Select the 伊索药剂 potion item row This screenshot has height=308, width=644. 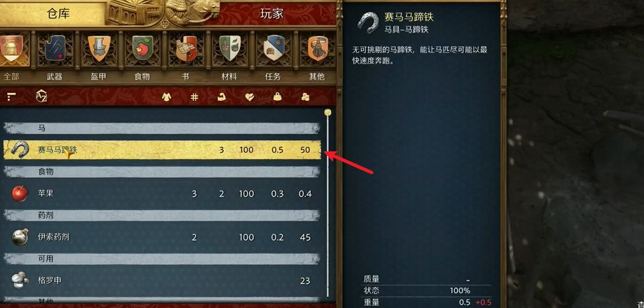tap(162, 237)
